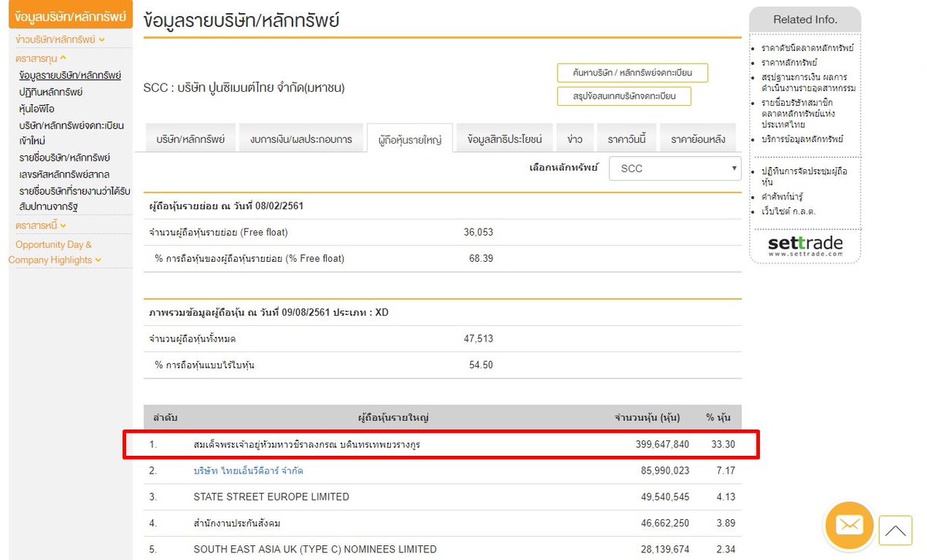The width and height of the screenshot is (927, 560).
Task: Select the ผู้ถือหุ้นรายใหญ่ tab
Action: (x=409, y=140)
